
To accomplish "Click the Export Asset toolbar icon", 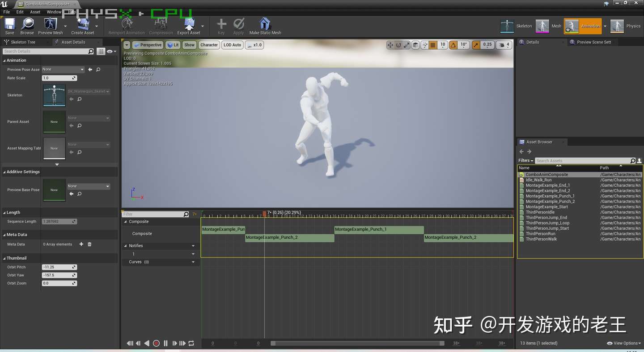I will pos(189,26).
